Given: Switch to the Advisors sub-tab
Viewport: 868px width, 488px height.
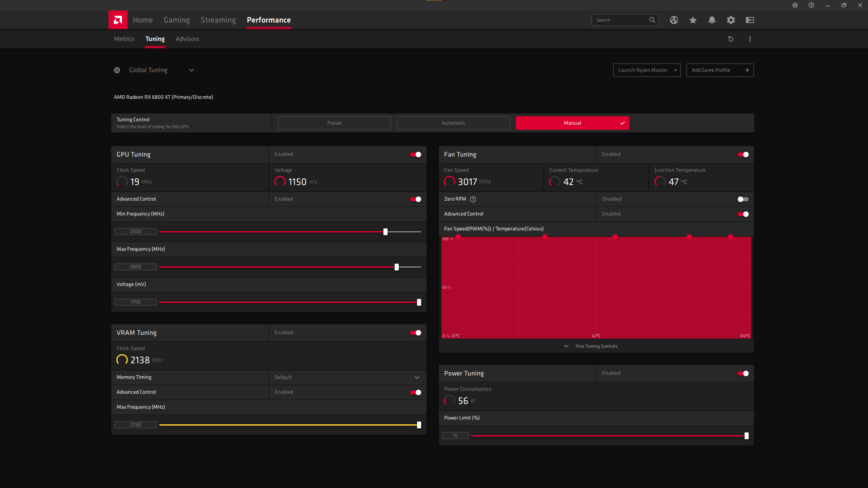Looking at the screenshot, I should point(188,39).
